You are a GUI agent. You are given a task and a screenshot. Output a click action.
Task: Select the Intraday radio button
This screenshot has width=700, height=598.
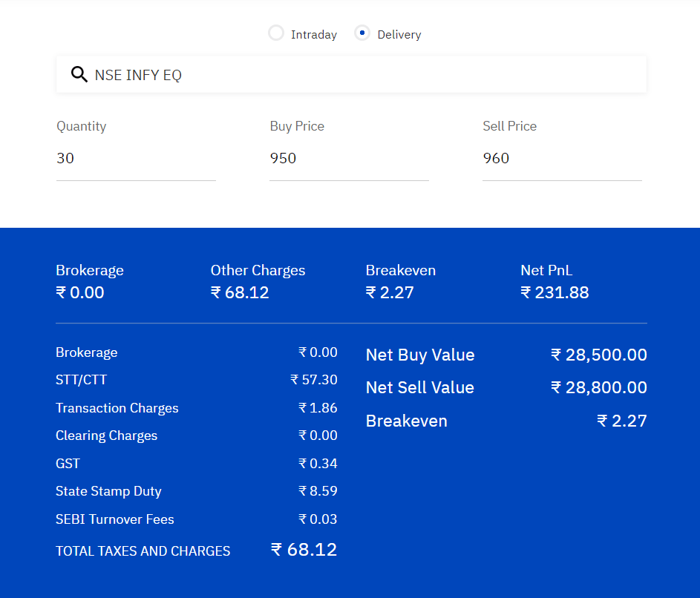coord(276,33)
